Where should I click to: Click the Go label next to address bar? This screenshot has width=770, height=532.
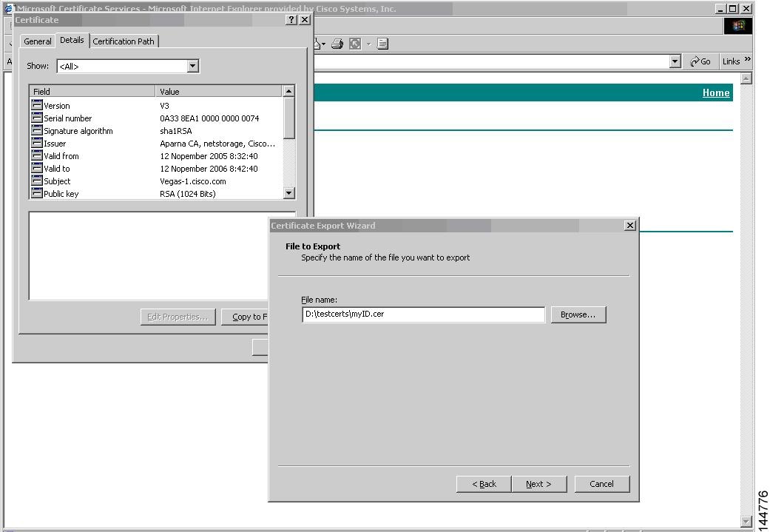(706, 61)
